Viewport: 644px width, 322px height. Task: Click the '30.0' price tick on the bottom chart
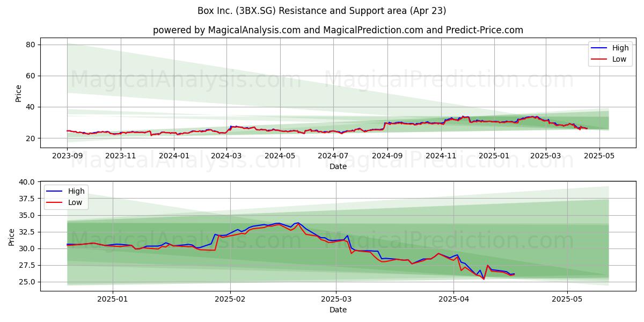pyautogui.click(x=27, y=248)
